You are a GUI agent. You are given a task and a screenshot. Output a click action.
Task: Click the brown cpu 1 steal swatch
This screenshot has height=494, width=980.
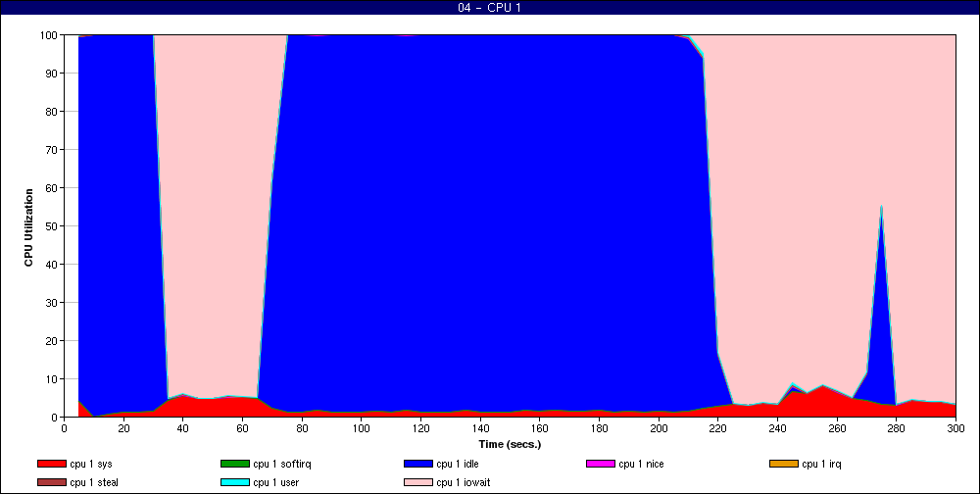(x=51, y=483)
